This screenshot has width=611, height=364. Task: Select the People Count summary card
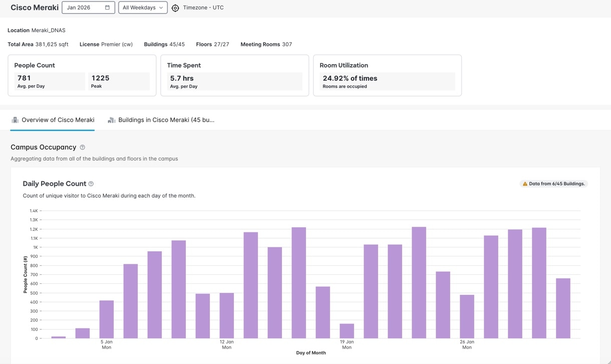click(82, 75)
